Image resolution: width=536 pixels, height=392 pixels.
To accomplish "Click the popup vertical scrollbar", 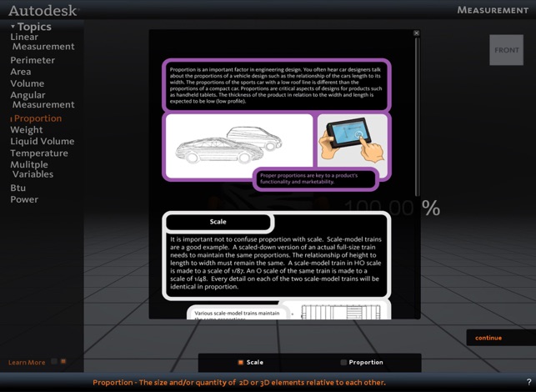I will coord(417,116).
